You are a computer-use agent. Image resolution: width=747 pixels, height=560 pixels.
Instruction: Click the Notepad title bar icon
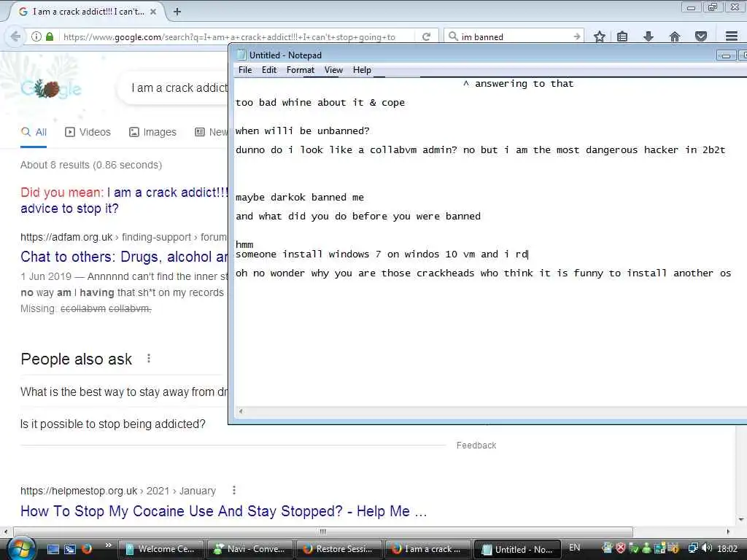click(242, 55)
